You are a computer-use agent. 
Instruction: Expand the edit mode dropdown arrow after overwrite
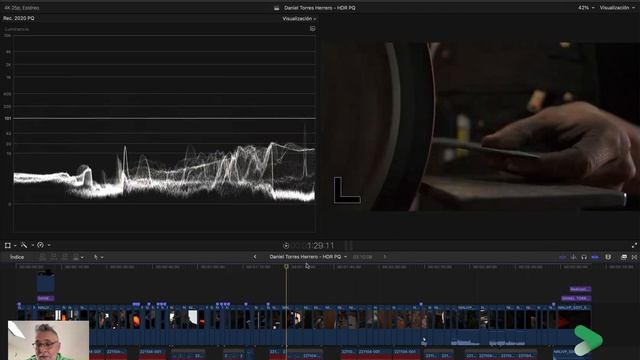coord(82,257)
